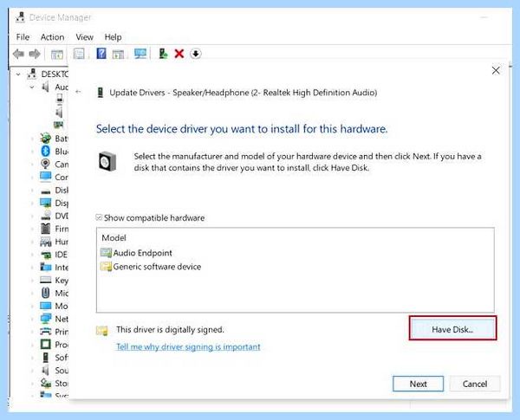Select the Keyboards category icon
Screen dimensions: 520x420
(x=45, y=280)
